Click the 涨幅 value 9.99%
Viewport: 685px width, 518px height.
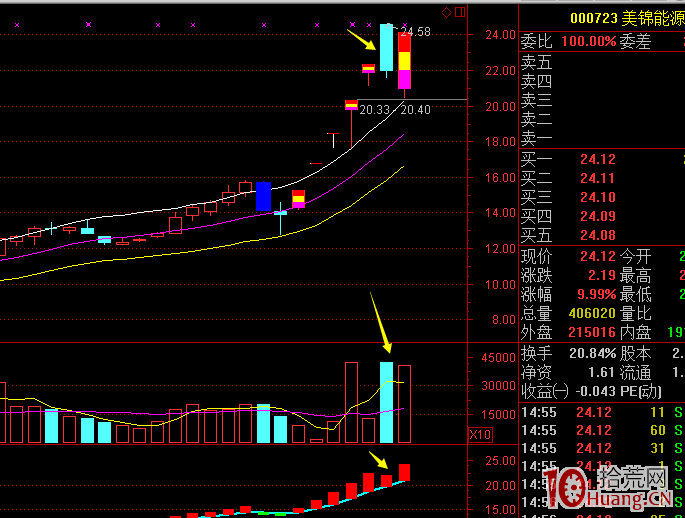point(596,294)
